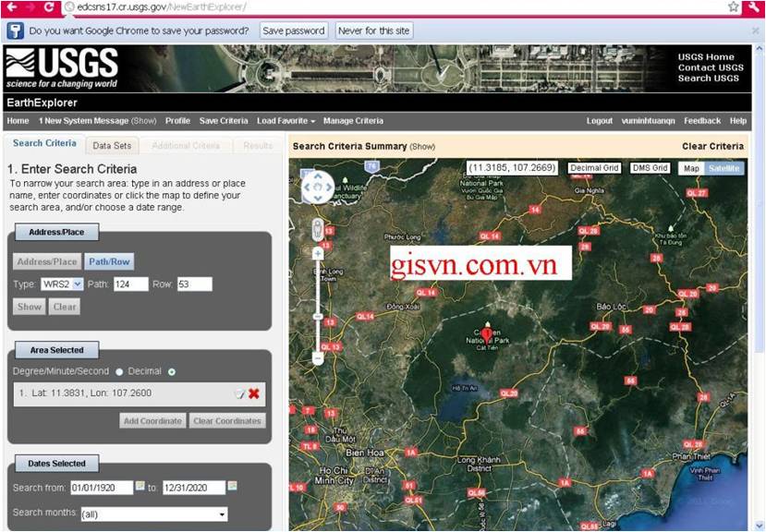Open the Help link

pyautogui.click(x=738, y=121)
